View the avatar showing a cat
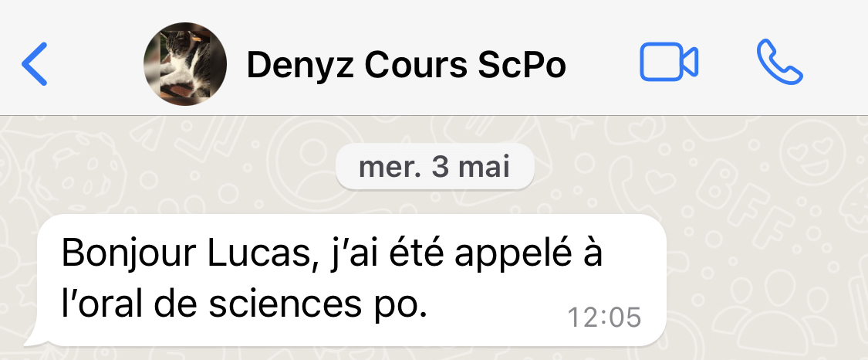The width and height of the screenshot is (868, 360). [185, 63]
